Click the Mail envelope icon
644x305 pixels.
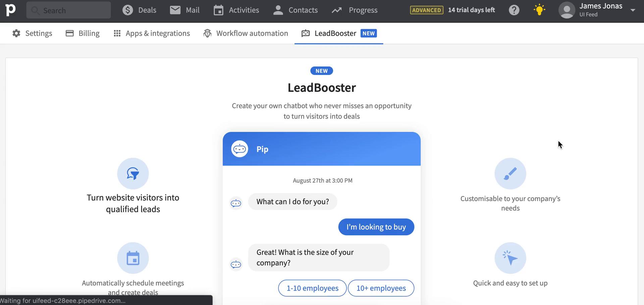coord(175,10)
